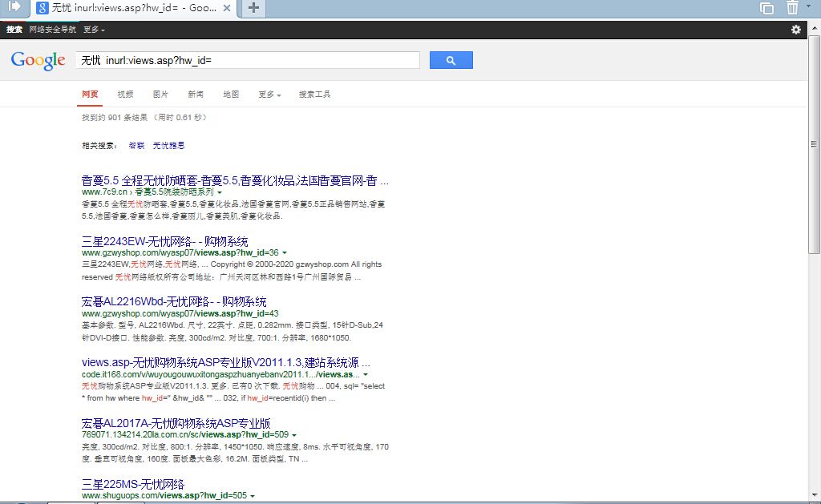Open result 宏碁AL2017A-无忧购物系统ASP专业版
Screen dimensions: 821x504
point(176,423)
